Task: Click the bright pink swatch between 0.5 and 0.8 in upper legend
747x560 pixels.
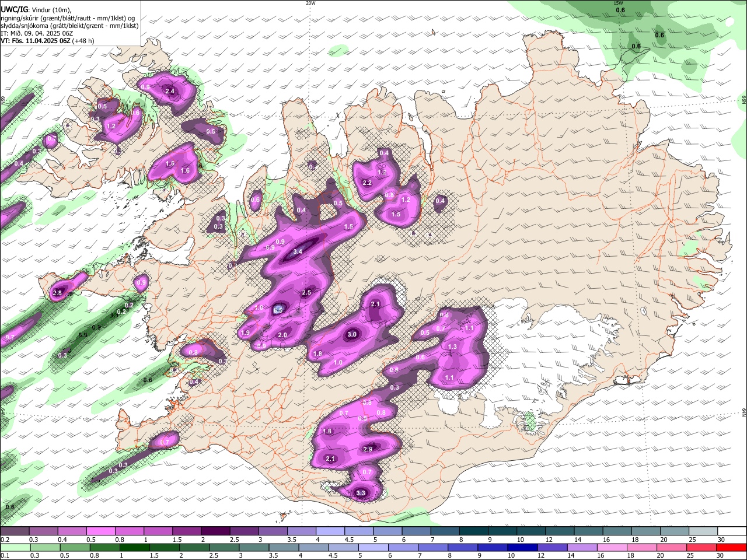Action: pyautogui.click(x=100, y=531)
